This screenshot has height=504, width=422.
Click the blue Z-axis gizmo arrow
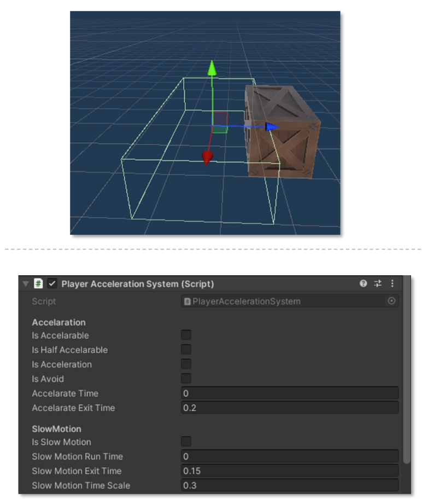coord(271,126)
